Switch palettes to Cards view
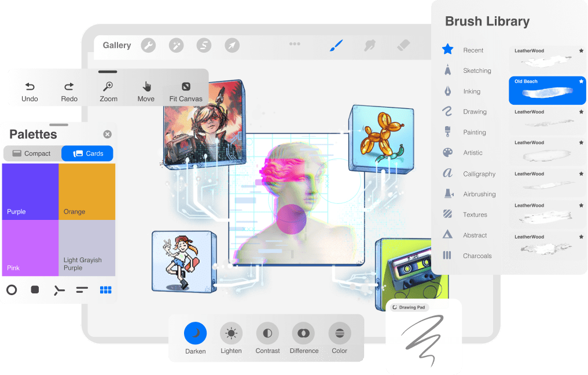Screen dimensions: 588x375 [x=87, y=153]
